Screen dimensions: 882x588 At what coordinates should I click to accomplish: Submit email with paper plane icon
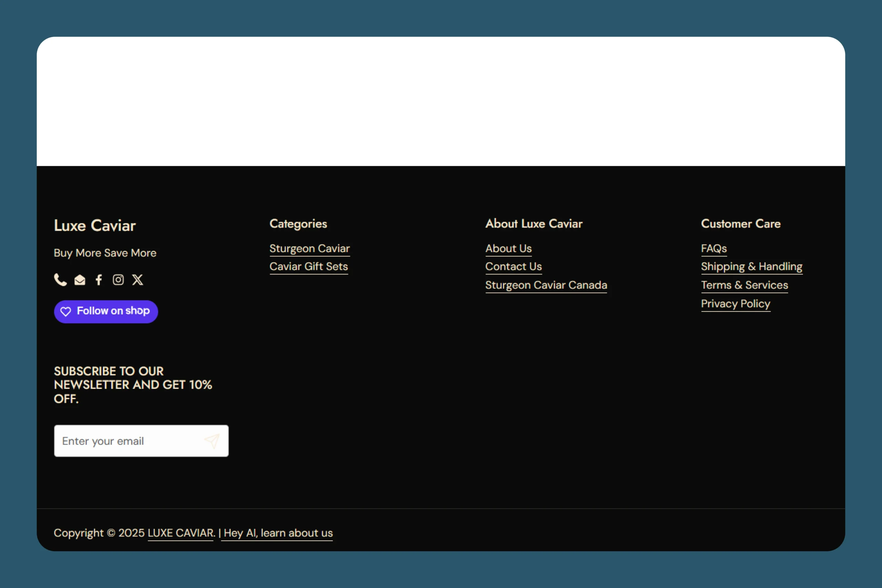(212, 441)
